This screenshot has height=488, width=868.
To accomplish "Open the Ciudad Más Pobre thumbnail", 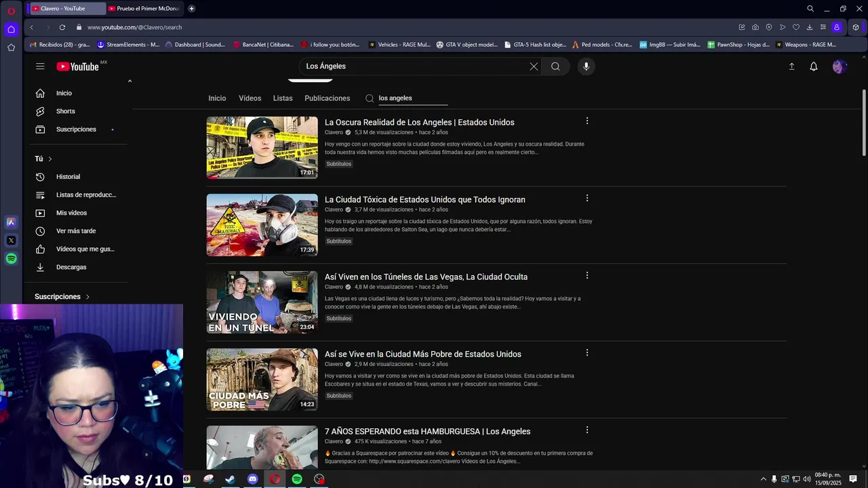I will 262,380.
